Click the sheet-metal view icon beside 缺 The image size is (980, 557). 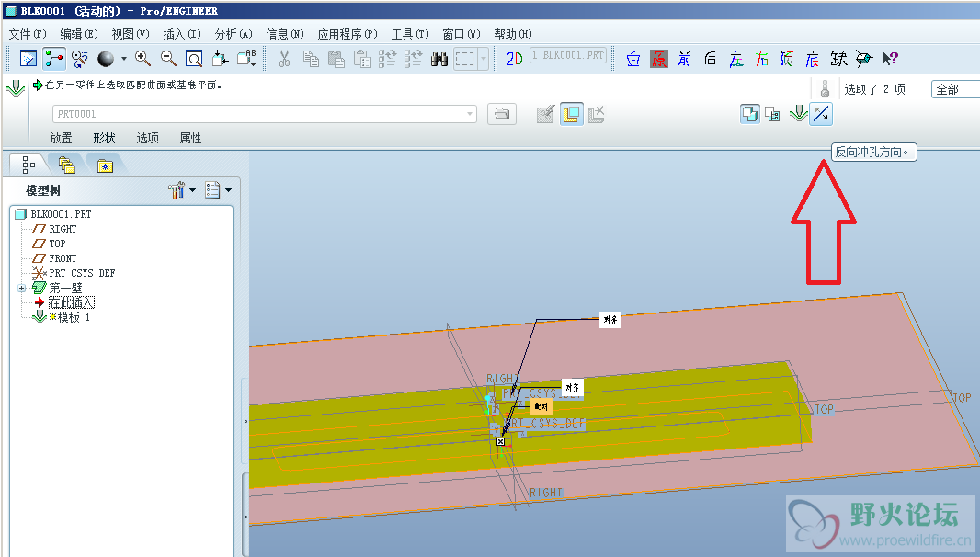864,59
